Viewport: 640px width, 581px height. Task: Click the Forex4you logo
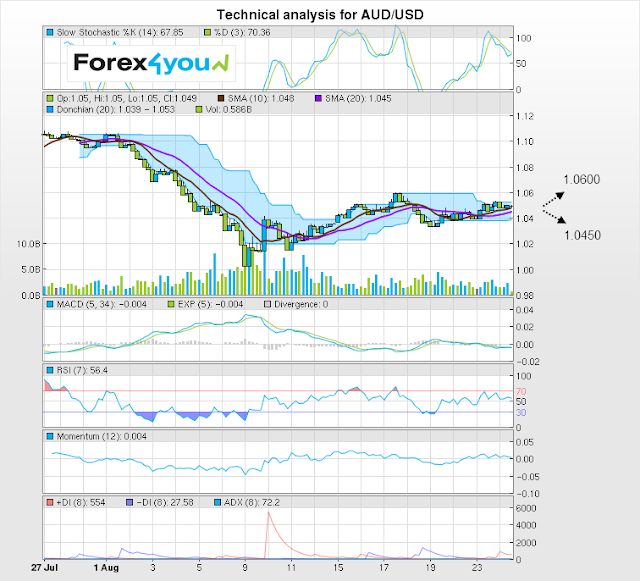[x=151, y=63]
